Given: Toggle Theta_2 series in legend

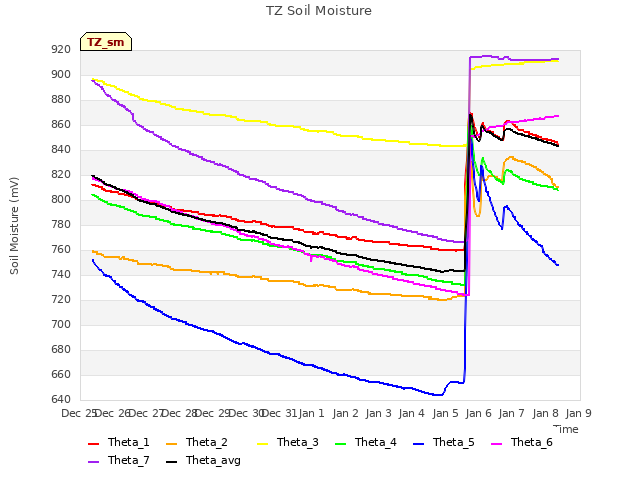Looking at the screenshot, I should pyautogui.click(x=197, y=442).
